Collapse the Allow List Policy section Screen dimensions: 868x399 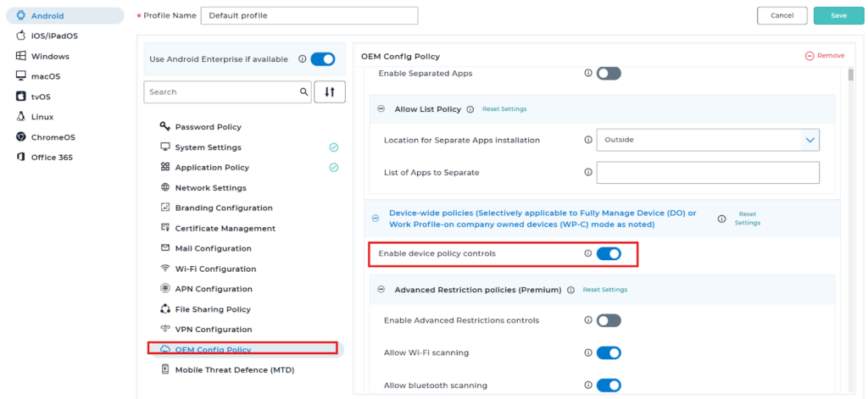tap(381, 109)
